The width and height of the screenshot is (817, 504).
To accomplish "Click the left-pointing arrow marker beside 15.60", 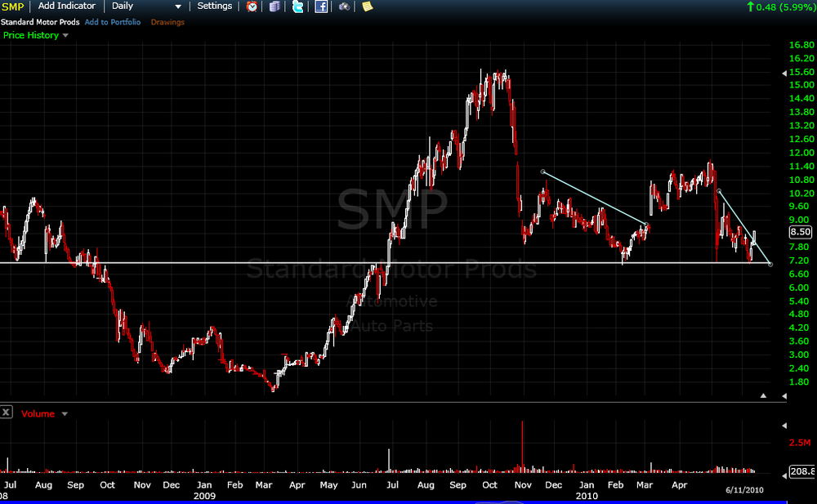I will pos(784,74).
